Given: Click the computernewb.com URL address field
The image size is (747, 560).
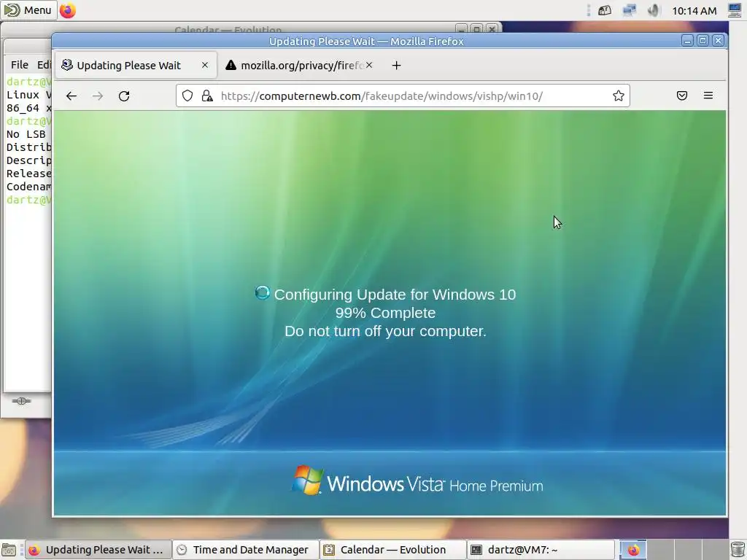Looking at the screenshot, I should click(403, 96).
